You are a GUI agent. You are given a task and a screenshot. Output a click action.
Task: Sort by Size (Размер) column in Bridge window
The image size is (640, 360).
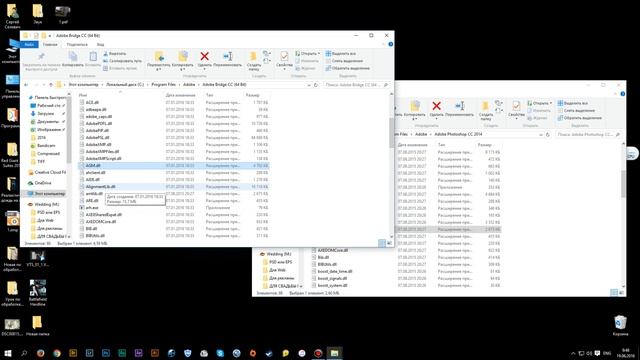tap(253, 95)
